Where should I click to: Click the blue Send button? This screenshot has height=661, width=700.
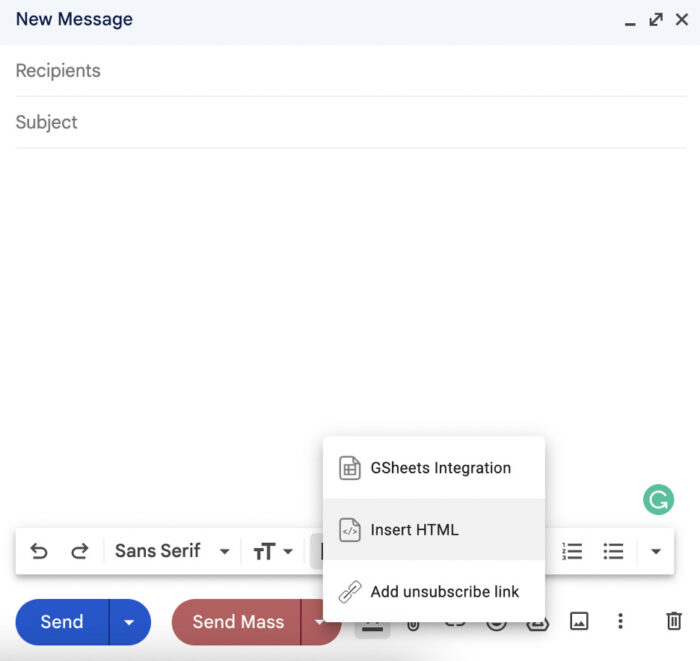pos(62,622)
